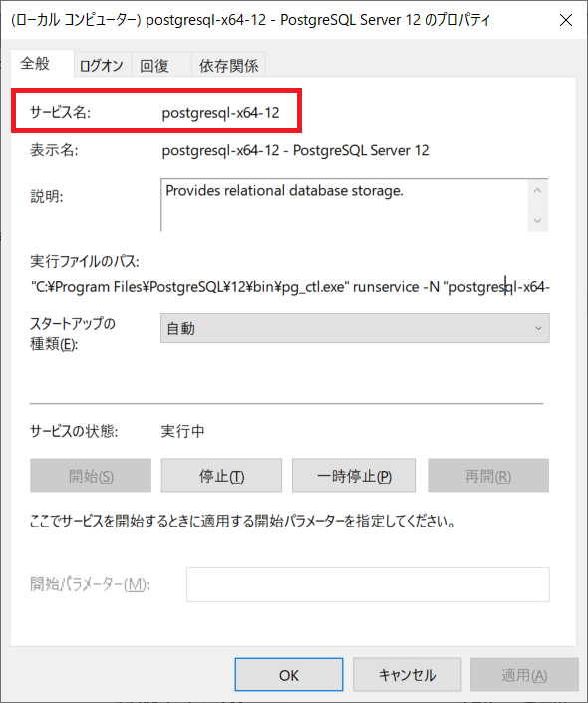Click the 適用(A) button
588x703 pixels.
pos(524,675)
